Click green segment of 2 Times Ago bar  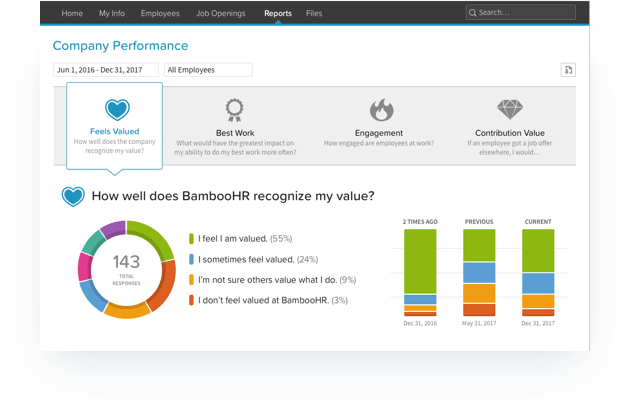point(420,261)
